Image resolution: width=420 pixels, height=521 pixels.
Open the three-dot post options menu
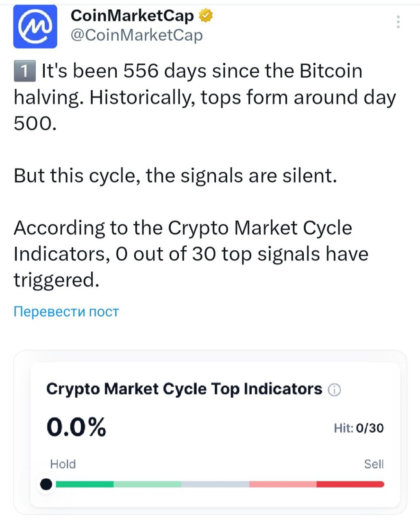tap(398, 22)
